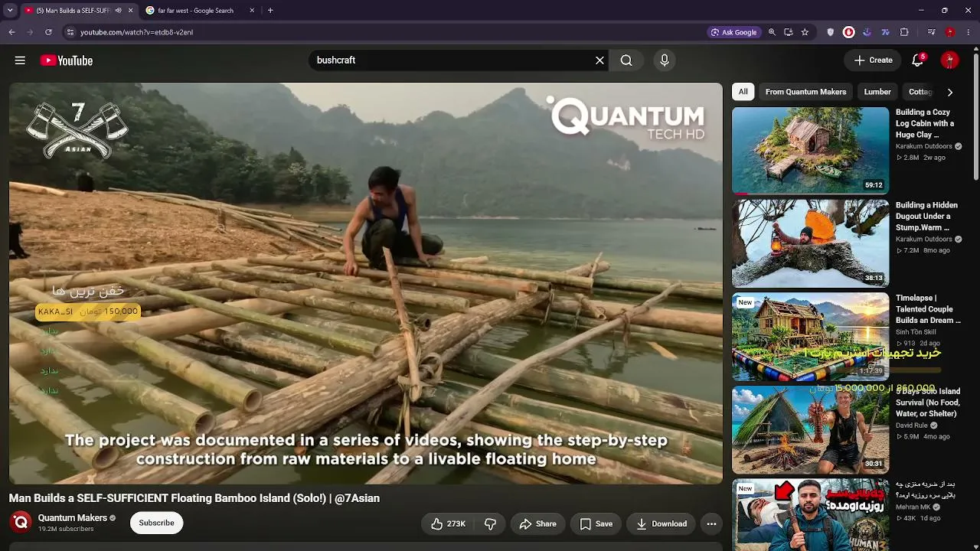Image resolution: width=980 pixels, height=551 pixels.
Task: Open Chrome three-dot menu
Action: pyautogui.click(x=969, y=32)
